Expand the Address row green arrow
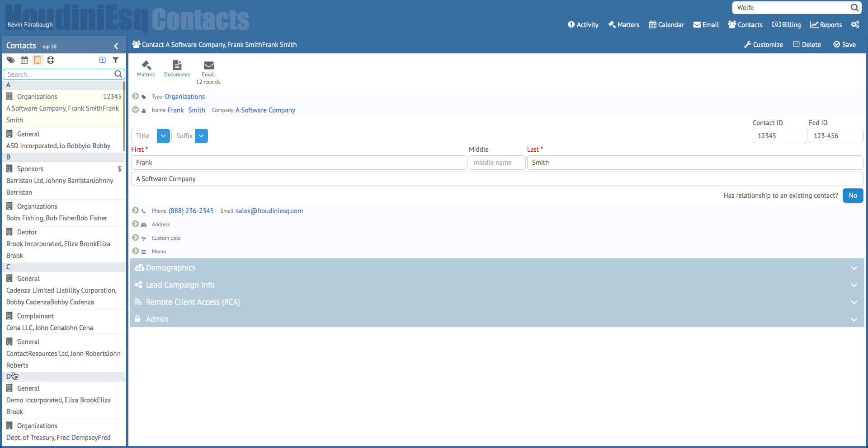Screen dimensions: 868x448 coord(136,224)
